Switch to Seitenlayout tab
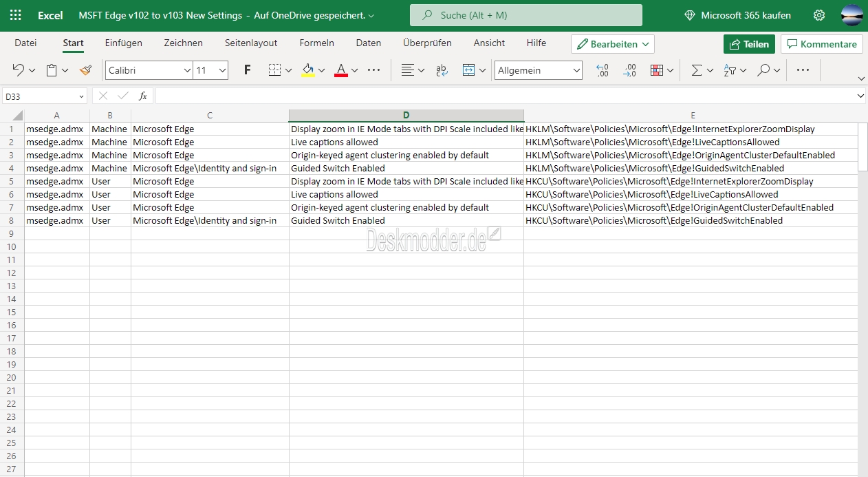This screenshot has width=868, height=477. 251,43
